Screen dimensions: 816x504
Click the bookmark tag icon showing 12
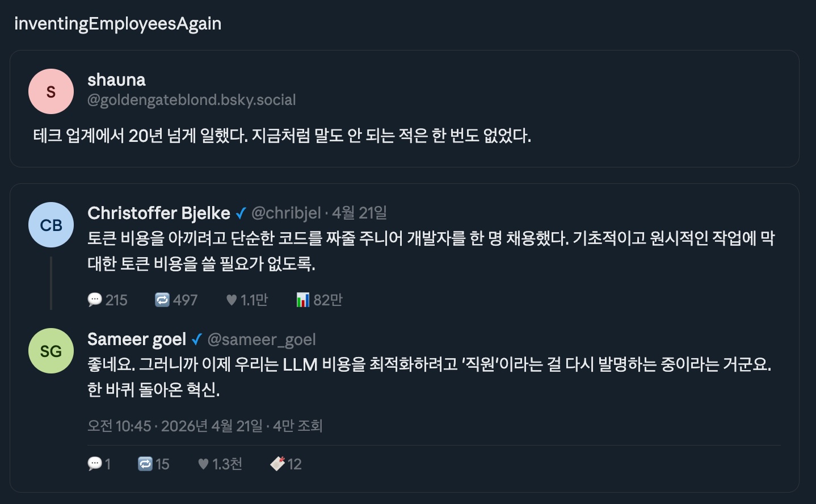pos(277,464)
